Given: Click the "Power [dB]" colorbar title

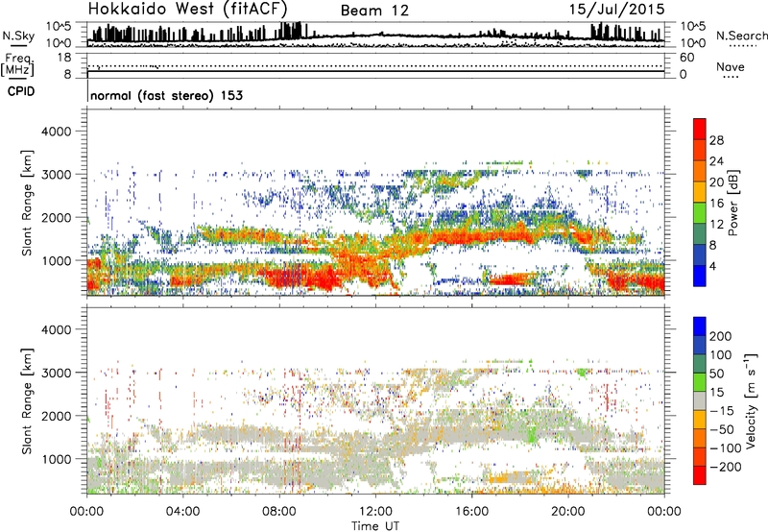Looking at the screenshot, I should (x=732, y=203).
